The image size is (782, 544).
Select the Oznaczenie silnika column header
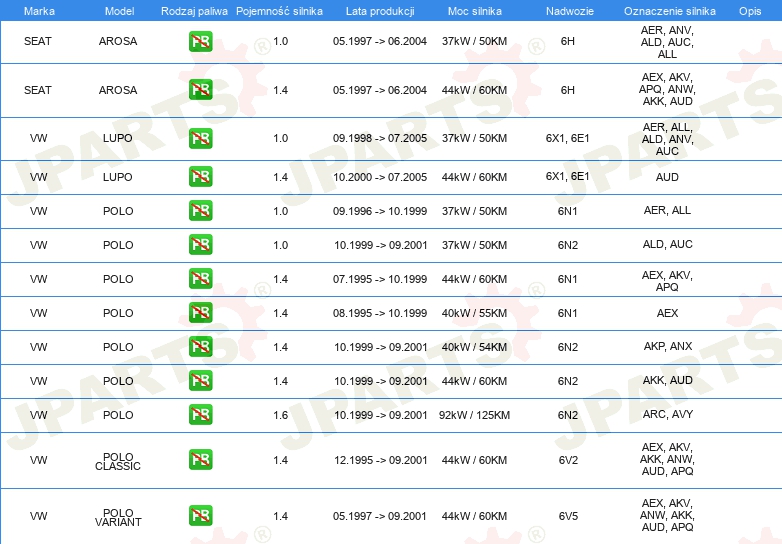click(670, 11)
